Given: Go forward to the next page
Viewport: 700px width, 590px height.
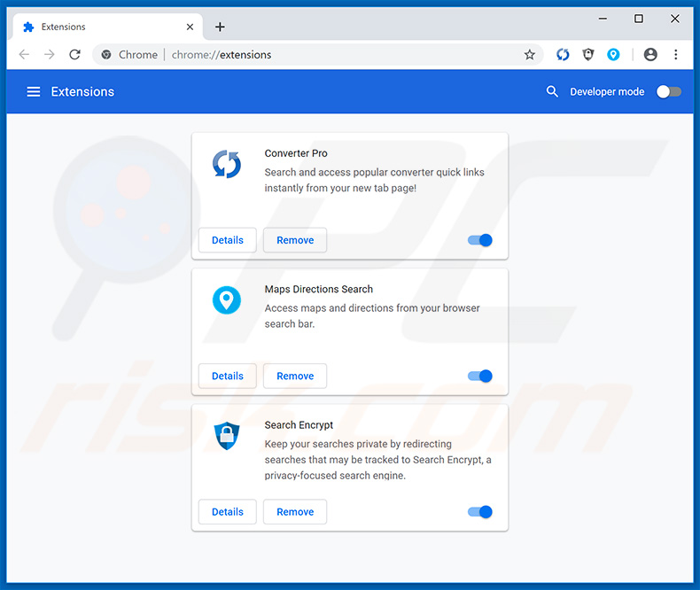Looking at the screenshot, I should [49, 54].
